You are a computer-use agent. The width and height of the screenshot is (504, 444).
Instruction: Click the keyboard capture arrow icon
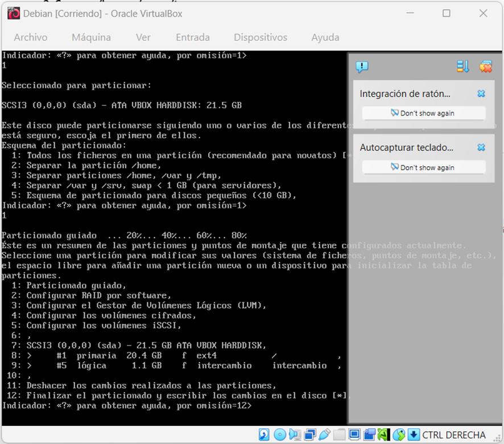click(x=414, y=435)
